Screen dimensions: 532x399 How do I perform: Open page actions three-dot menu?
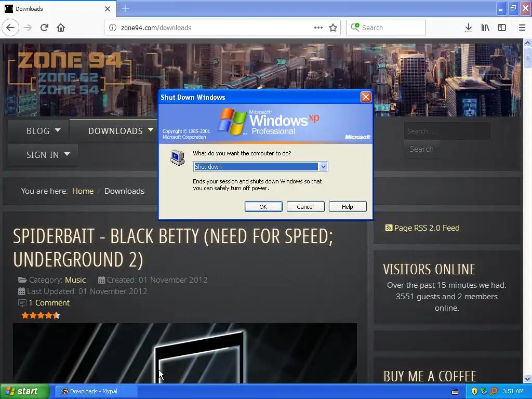318,28
